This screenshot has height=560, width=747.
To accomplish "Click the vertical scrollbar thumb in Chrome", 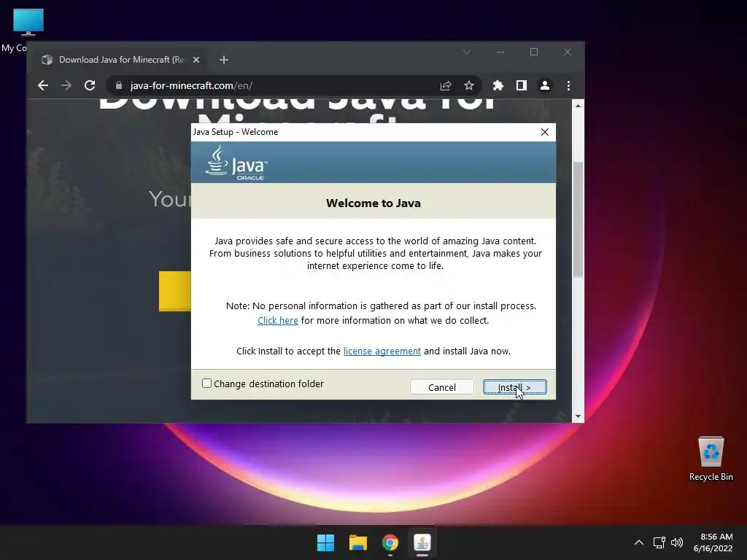I will 578,219.
